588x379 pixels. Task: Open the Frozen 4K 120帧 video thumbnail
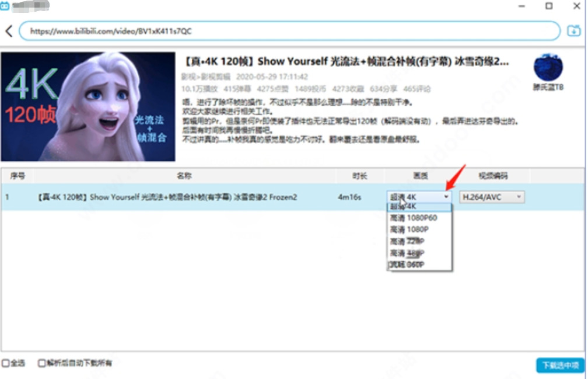(87, 106)
